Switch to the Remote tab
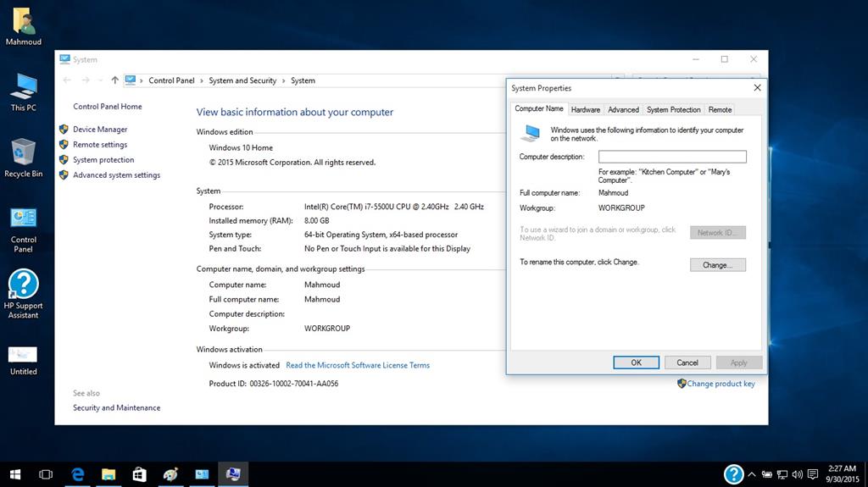This screenshot has height=487, width=868. (x=720, y=109)
